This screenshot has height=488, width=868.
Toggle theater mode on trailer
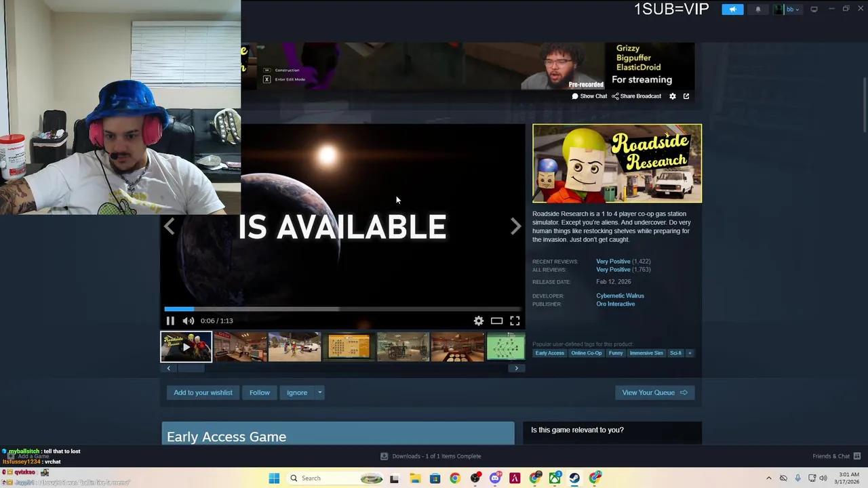(497, 321)
